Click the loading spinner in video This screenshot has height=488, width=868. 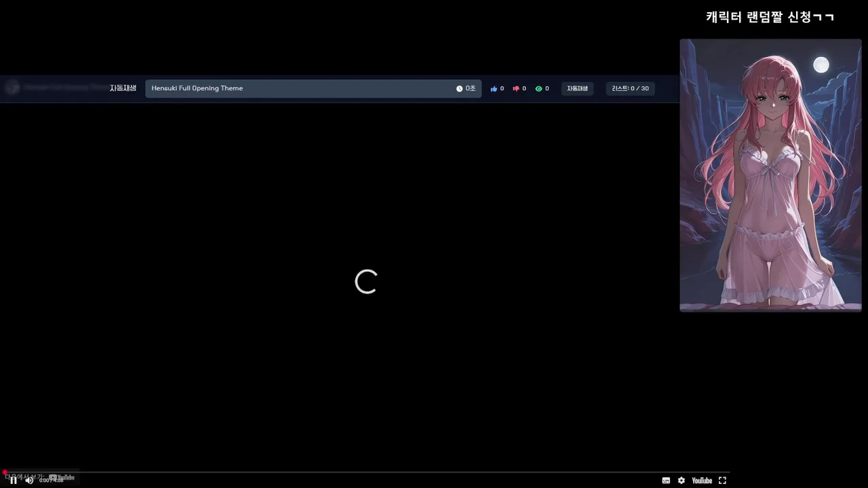(366, 282)
